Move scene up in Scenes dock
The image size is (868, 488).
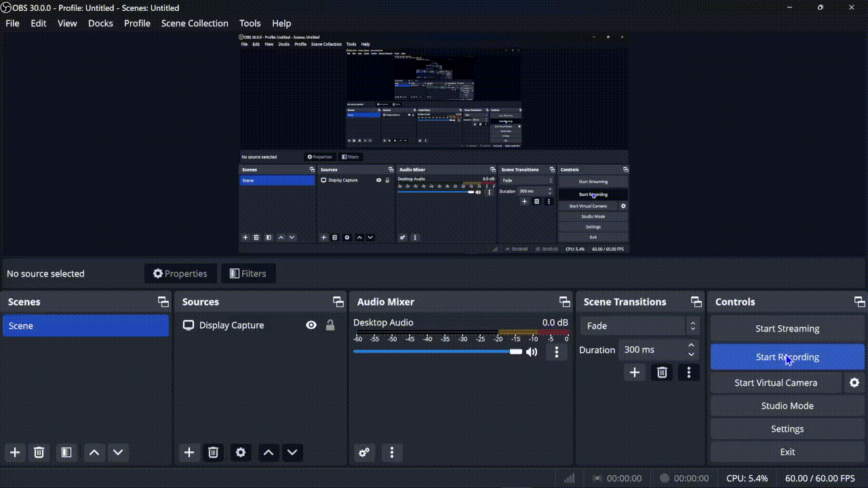pyautogui.click(x=94, y=452)
